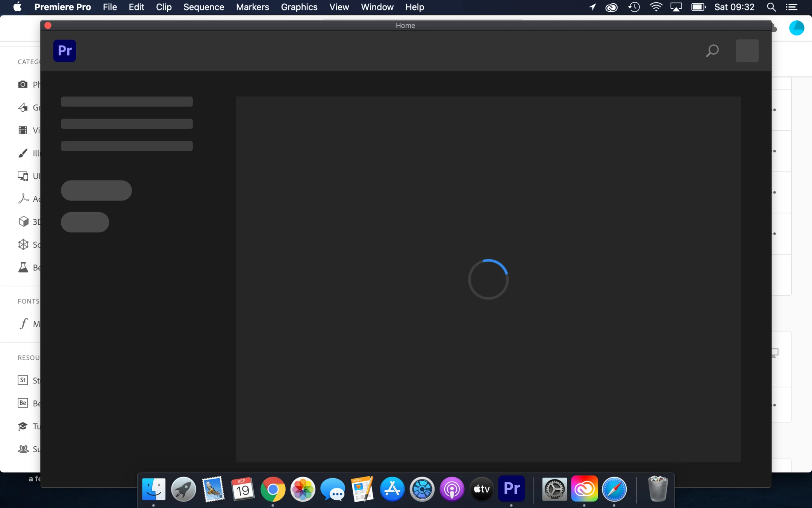Open Tutorials graduation cap icon in background window

[23, 426]
